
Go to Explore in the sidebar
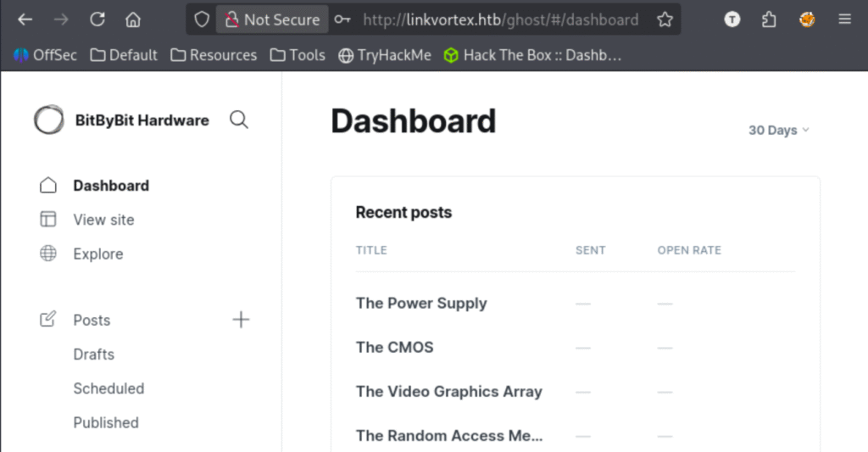click(x=97, y=254)
